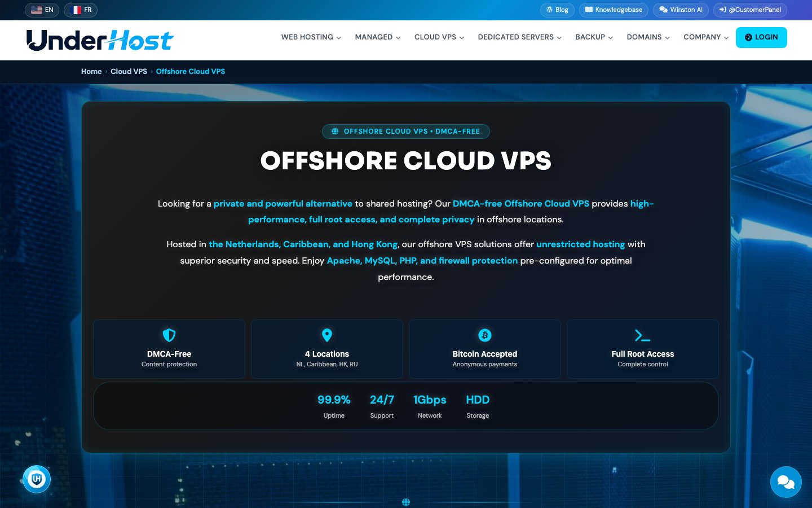Screen dimensions: 812x508
Task: Click the 'unrestricted hosting' highlighted text
Action: [581, 244]
